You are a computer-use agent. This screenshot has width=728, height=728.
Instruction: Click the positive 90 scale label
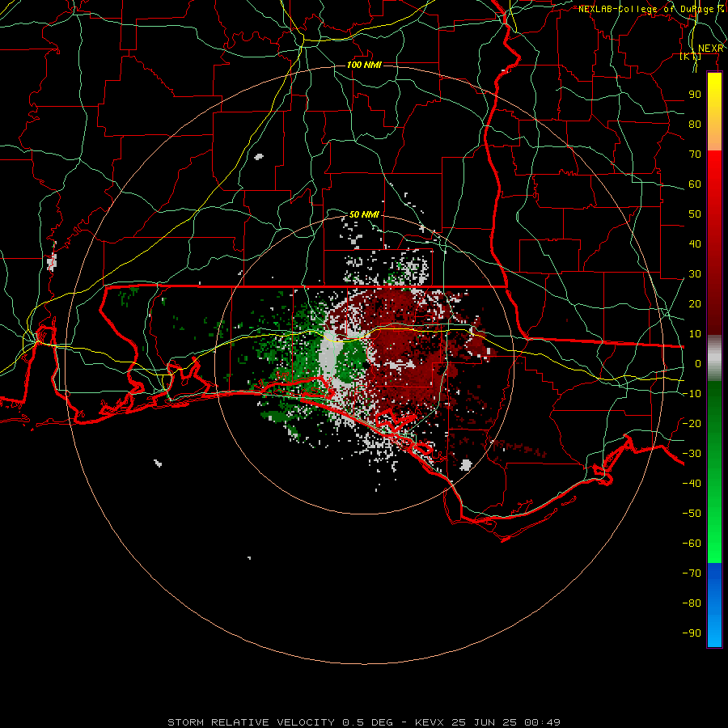[695, 95]
